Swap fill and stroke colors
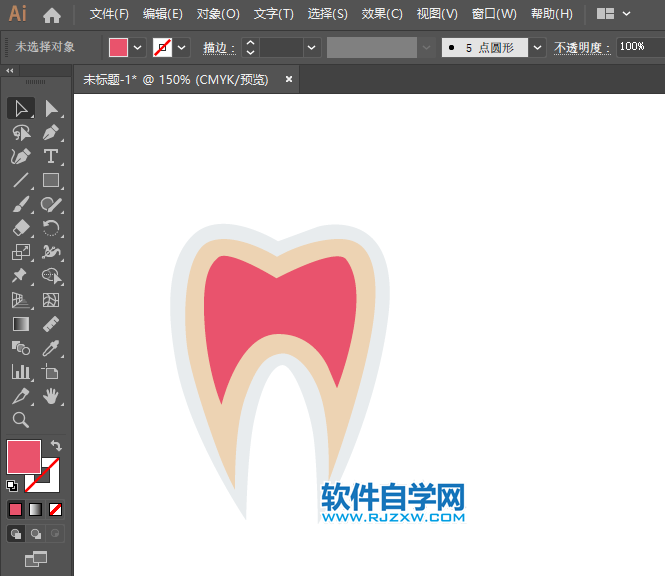The height and width of the screenshot is (576, 665). (57, 446)
